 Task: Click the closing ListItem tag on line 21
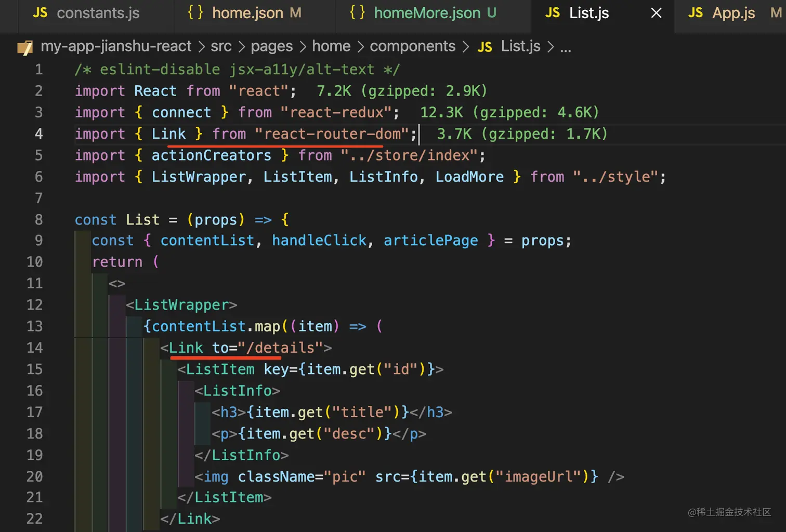(225, 497)
